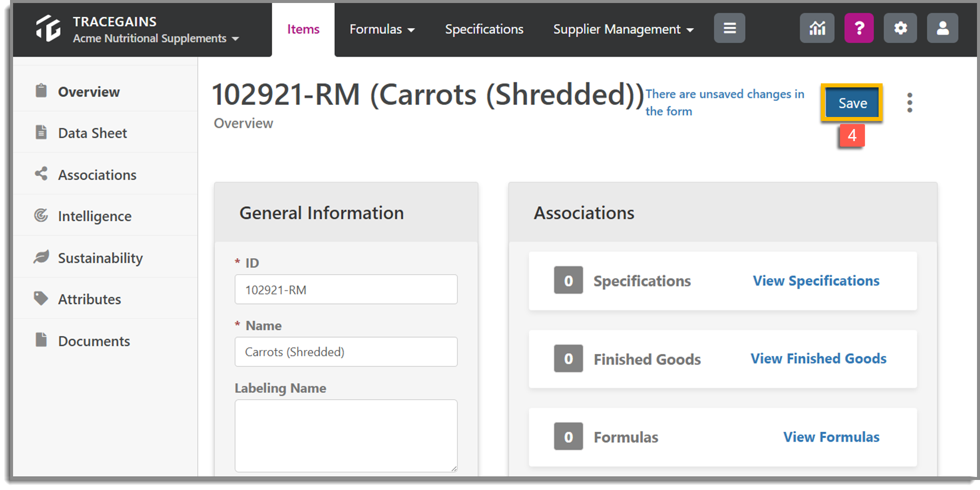
Task: Follow the View Specifications link
Action: [816, 281]
